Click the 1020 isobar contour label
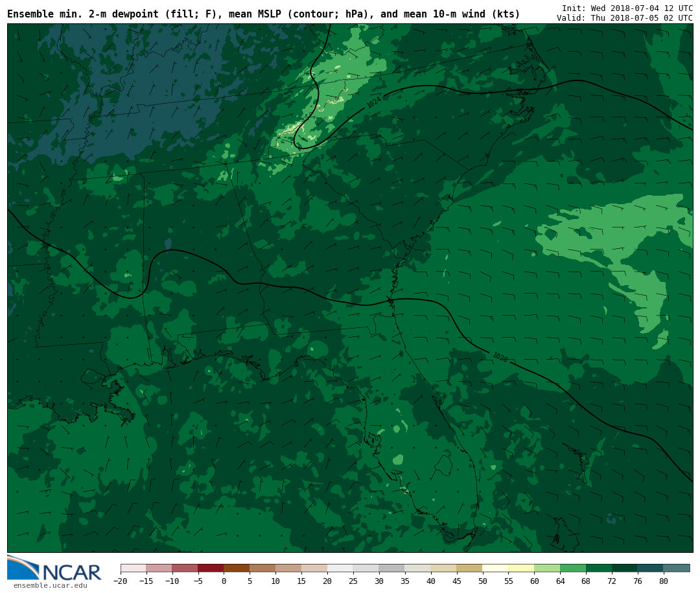This screenshot has width=700, height=593. [500, 357]
